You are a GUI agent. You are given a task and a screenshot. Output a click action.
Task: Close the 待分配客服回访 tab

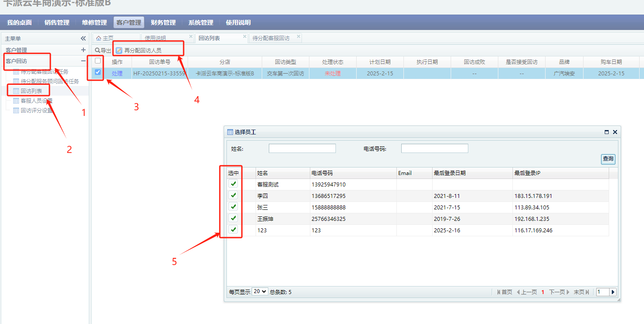pos(298,37)
